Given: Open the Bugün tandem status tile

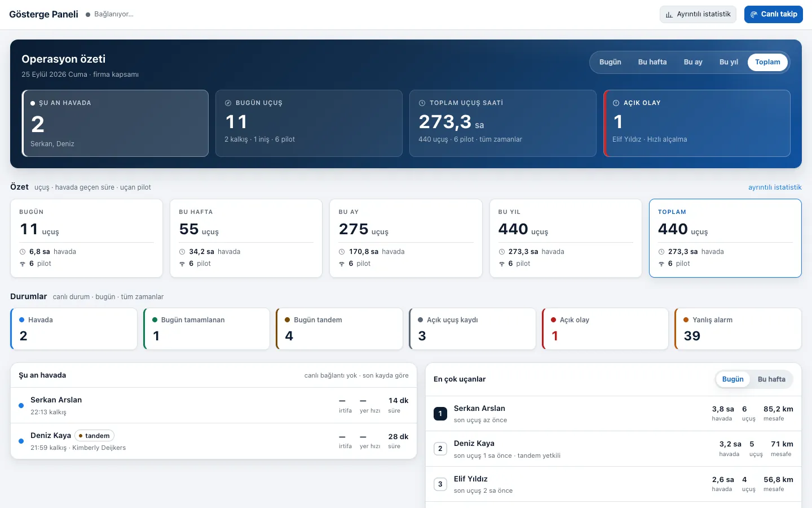Looking at the screenshot, I should click(339, 329).
